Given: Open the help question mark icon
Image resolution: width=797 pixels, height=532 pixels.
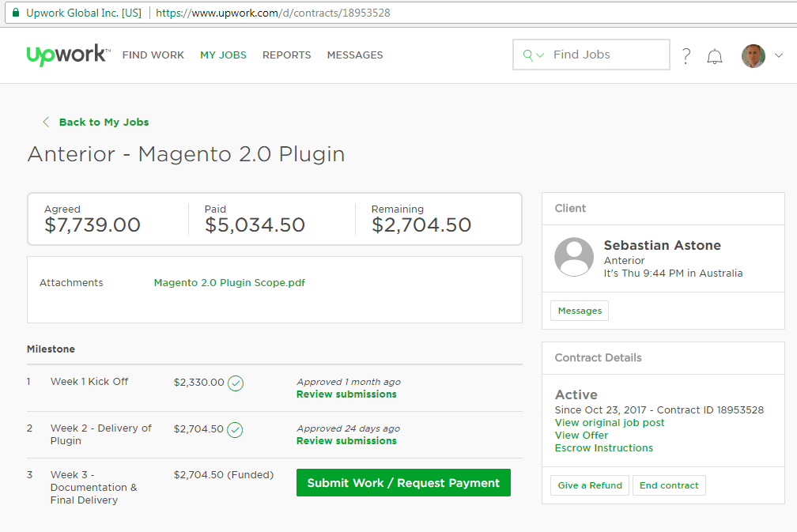Looking at the screenshot, I should coord(686,55).
